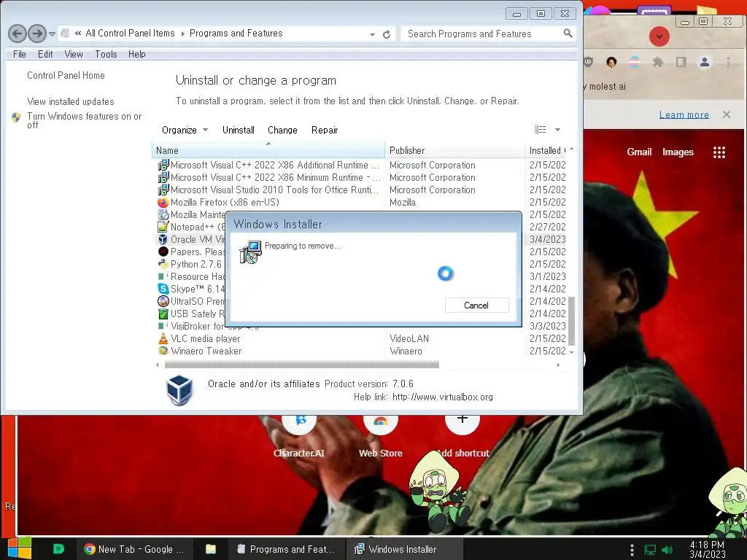The height and width of the screenshot is (560, 747).
Task: Select the Winaero Tweaker entry
Action: point(206,351)
